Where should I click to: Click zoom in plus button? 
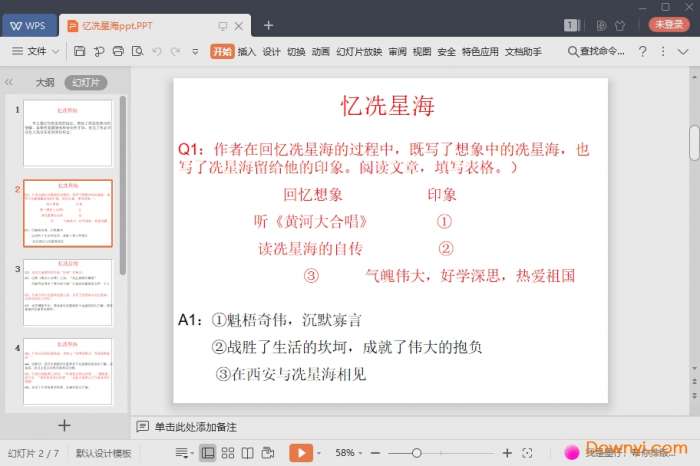pyautogui.click(x=507, y=453)
